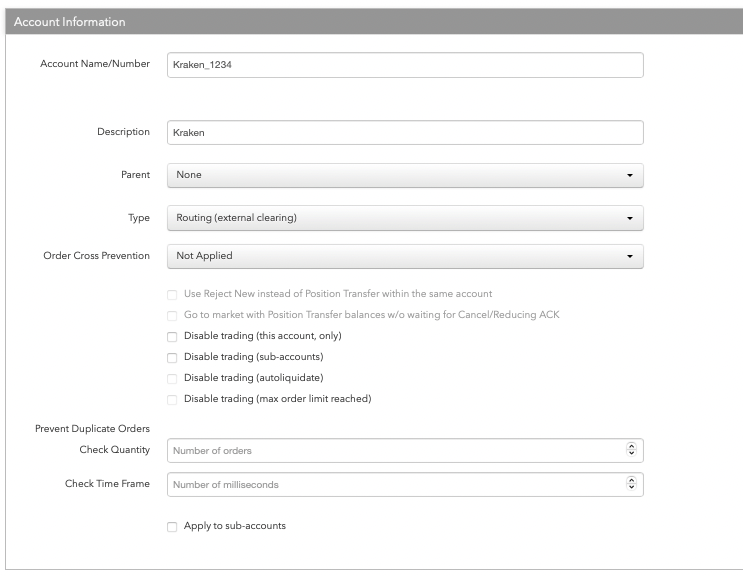The width and height of the screenshot is (743, 576).
Task: Click the Account Name/Number field containing Kraken_1234
Action: click(x=404, y=65)
